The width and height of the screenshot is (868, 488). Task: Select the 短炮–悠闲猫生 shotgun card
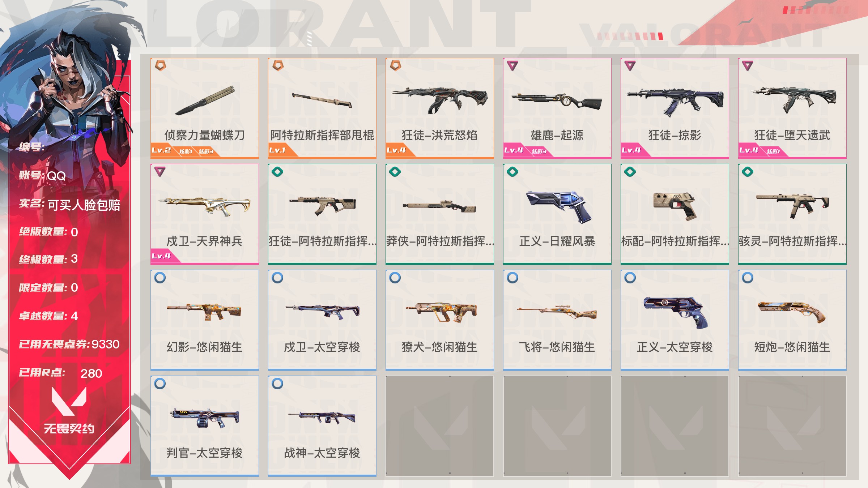tap(792, 320)
